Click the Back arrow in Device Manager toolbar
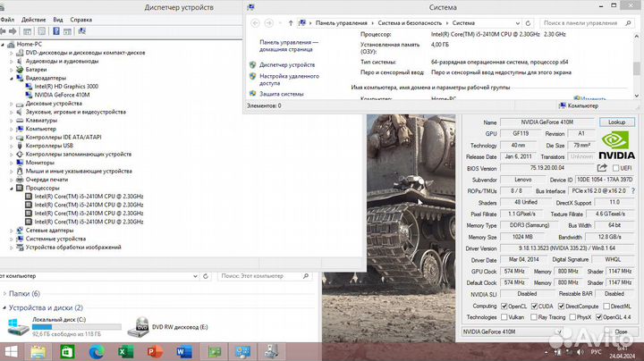Screen dimensions: 644x361 (x=3, y=31)
